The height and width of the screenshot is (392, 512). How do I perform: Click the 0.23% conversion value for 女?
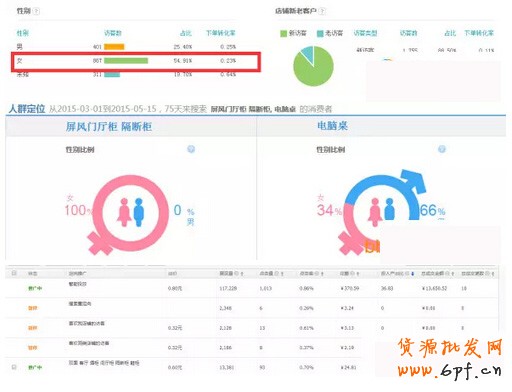click(228, 61)
